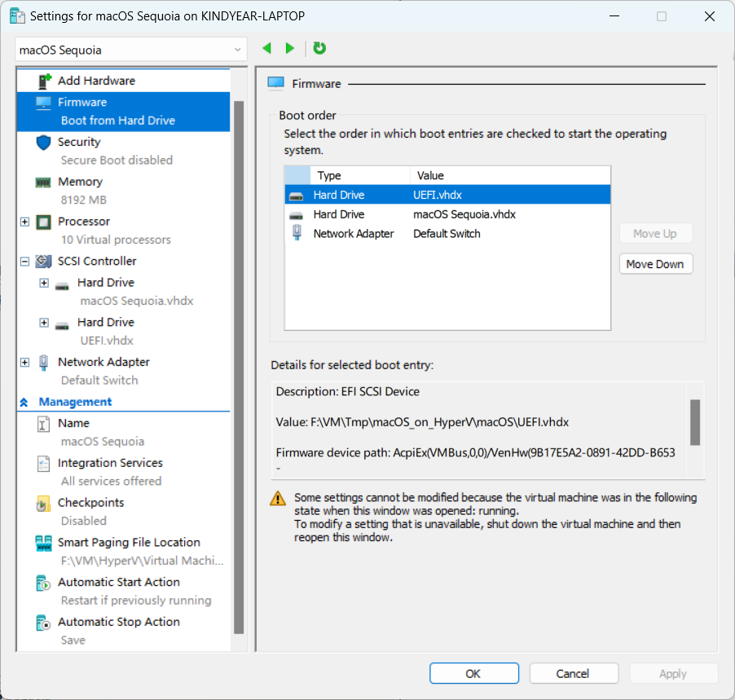Screen dimensions: 735x700
Task: Expand the macOS Sequoia.vhdx Hard Drive node
Action: 44,283
